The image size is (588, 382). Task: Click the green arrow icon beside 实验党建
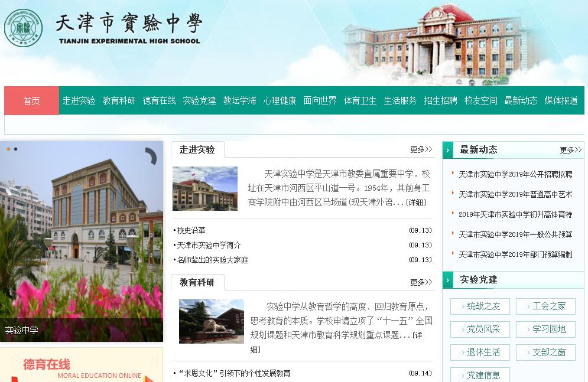pyautogui.click(x=449, y=280)
